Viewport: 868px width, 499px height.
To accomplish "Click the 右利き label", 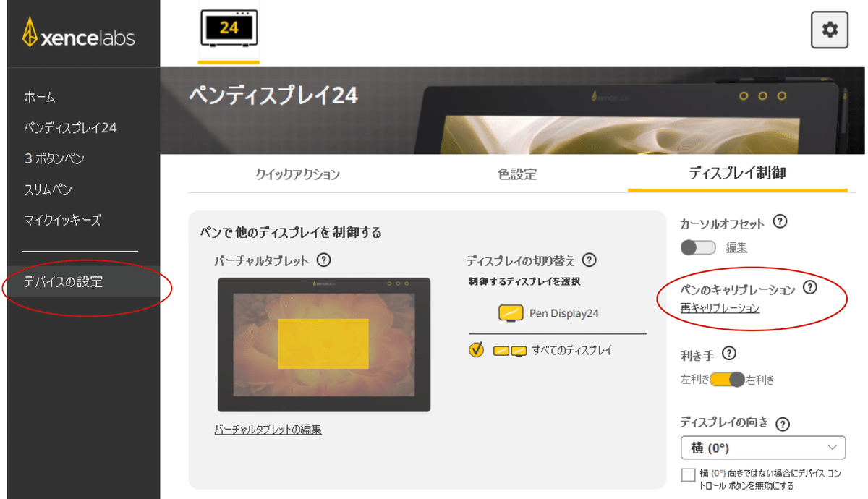I will (x=760, y=380).
